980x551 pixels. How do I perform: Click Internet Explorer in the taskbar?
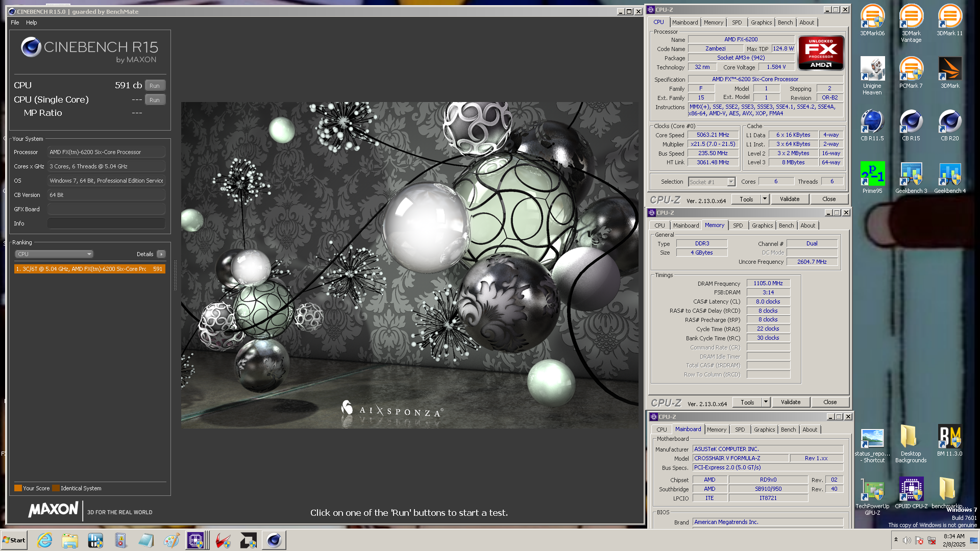point(45,540)
